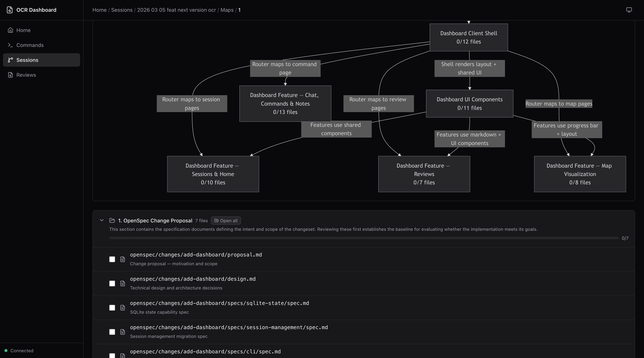Select the Commands terminal icon in sidebar

[x=10, y=45]
